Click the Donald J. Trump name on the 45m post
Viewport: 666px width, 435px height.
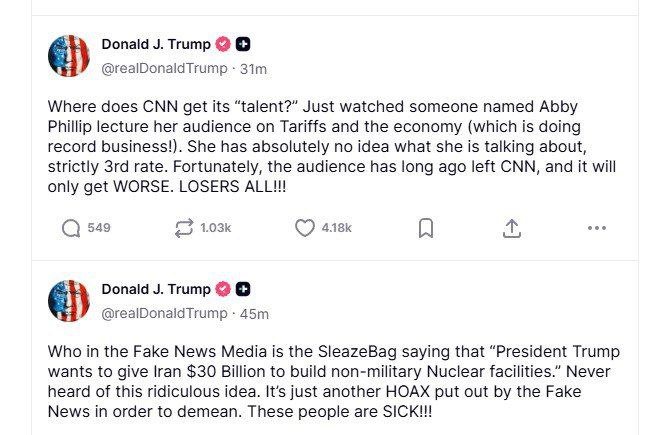pos(156,289)
